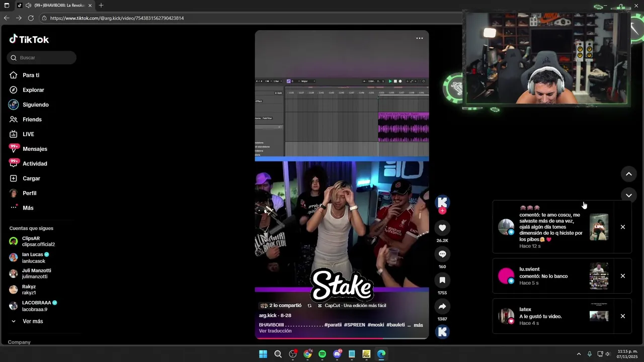Open the video's three-dot options menu
644x362 pixels.
419,38
